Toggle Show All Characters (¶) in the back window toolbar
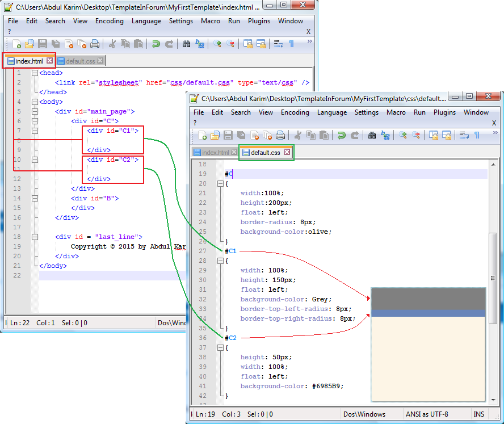 point(291,44)
